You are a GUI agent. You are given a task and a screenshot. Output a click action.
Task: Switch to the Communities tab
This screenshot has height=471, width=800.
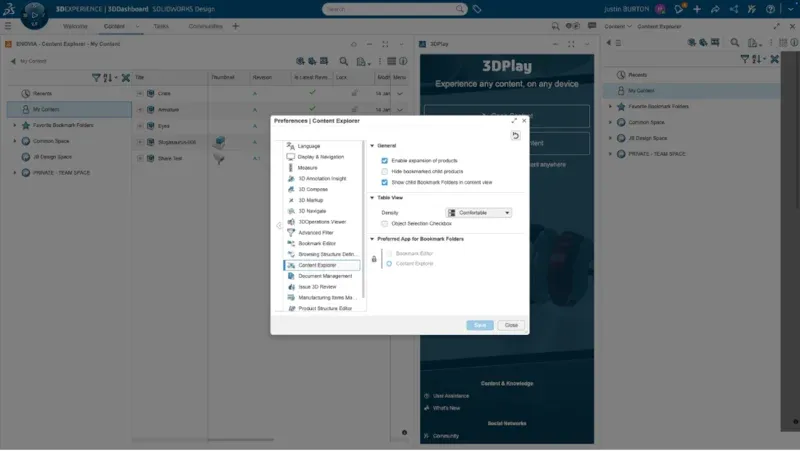tap(206, 26)
